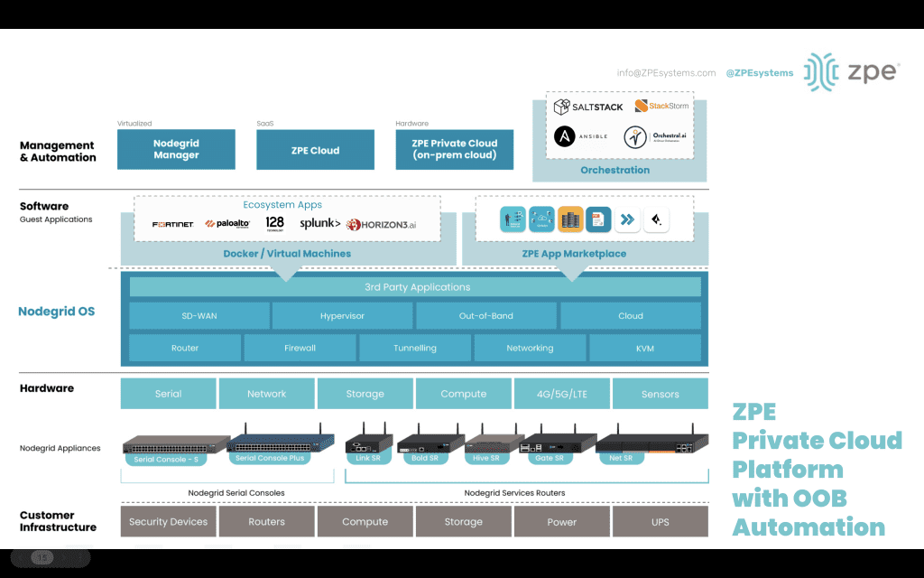Click the Sensors block

click(661, 394)
